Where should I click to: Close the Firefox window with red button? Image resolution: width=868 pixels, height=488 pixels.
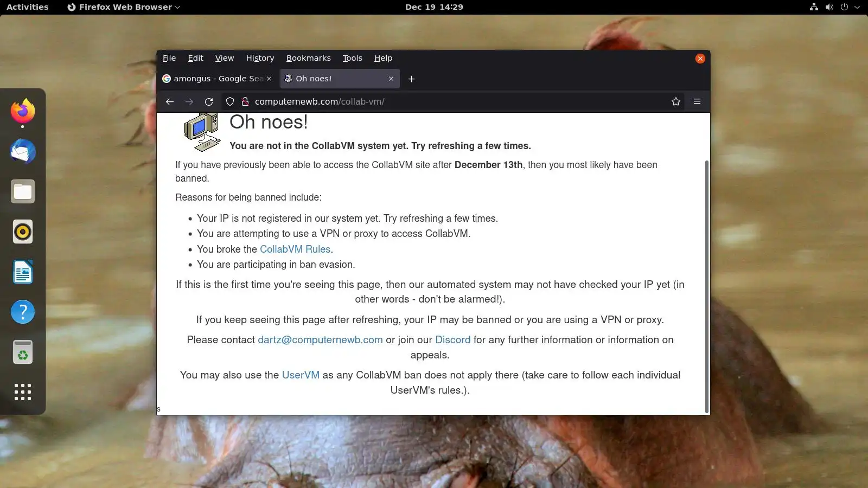tap(700, 59)
